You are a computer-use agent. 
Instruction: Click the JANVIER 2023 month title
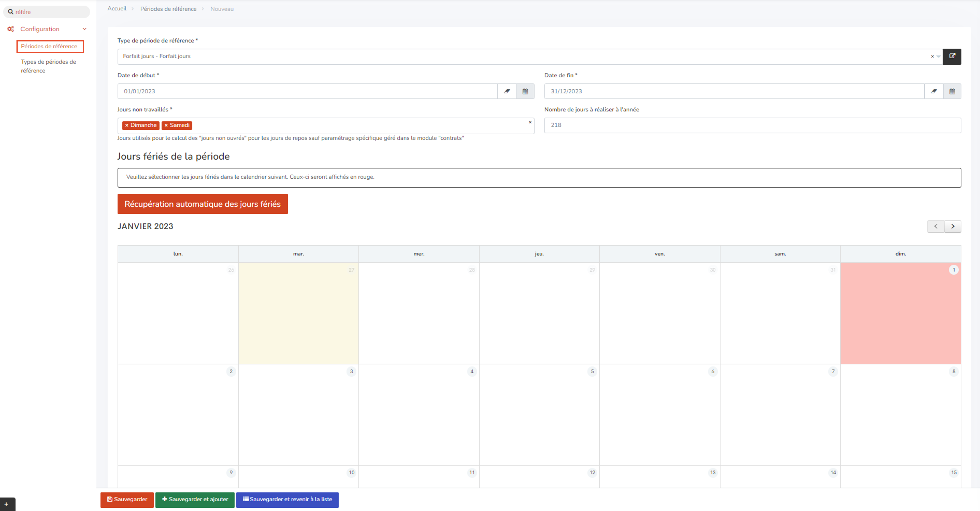pyautogui.click(x=145, y=227)
